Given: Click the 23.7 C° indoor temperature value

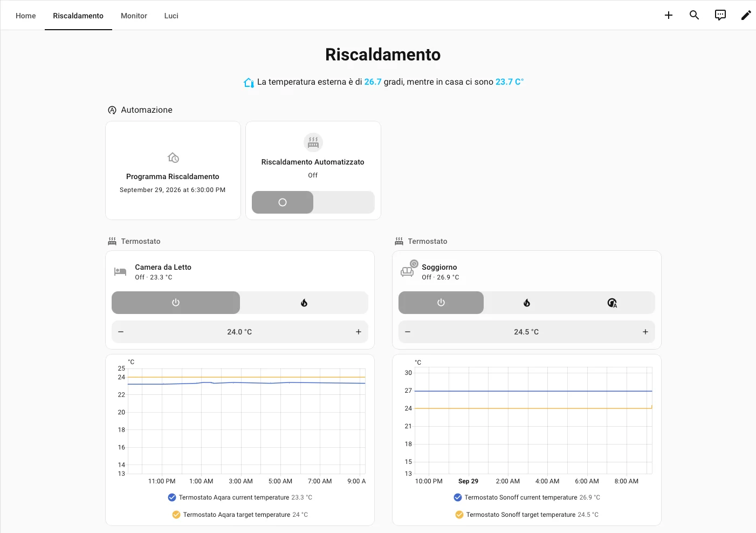Looking at the screenshot, I should point(510,82).
